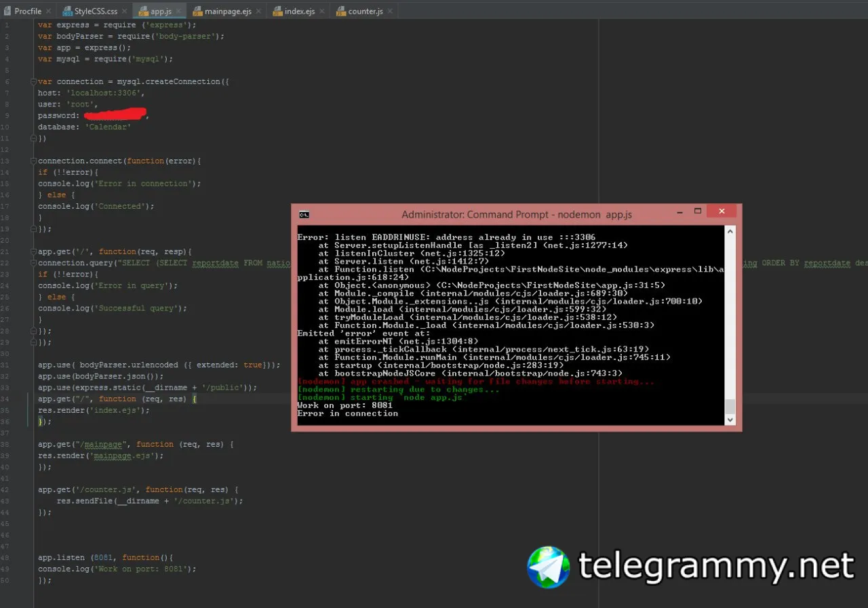The height and width of the screenshot is (608, 868).
Task: Click the "var mysql = require('mysql')" line
Action: pos(105,59)
